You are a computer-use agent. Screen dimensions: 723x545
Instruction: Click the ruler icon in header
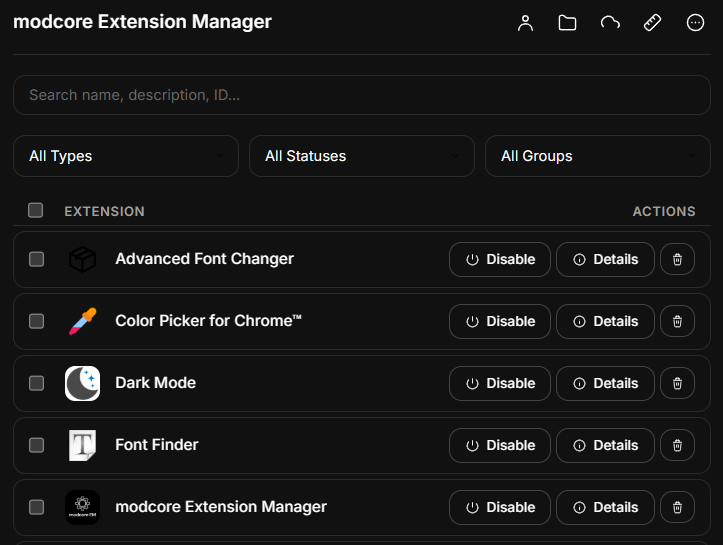tap(652, 23)
